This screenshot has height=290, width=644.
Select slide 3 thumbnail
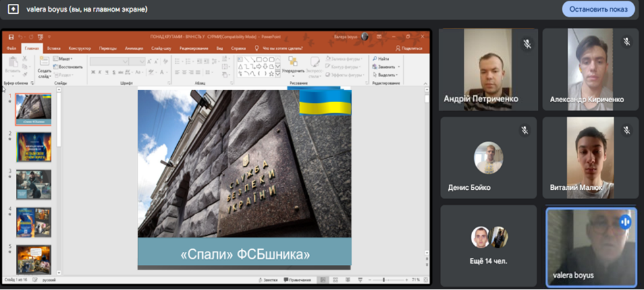click(34, 185)
